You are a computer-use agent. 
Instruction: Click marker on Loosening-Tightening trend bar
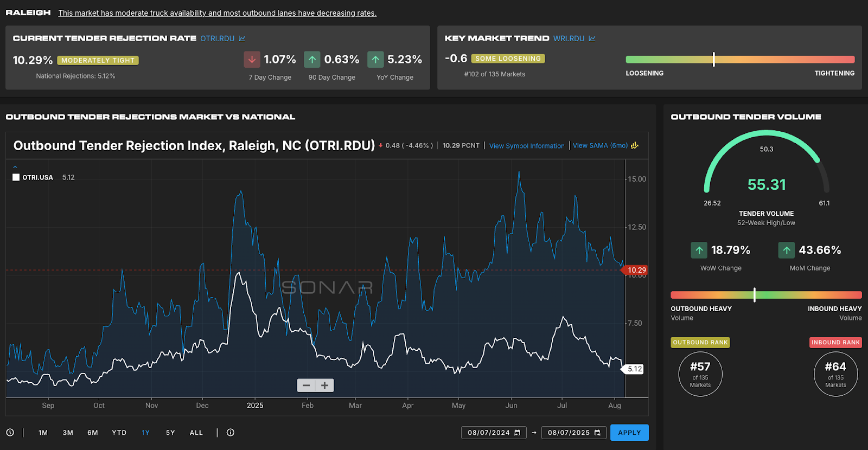714,60
